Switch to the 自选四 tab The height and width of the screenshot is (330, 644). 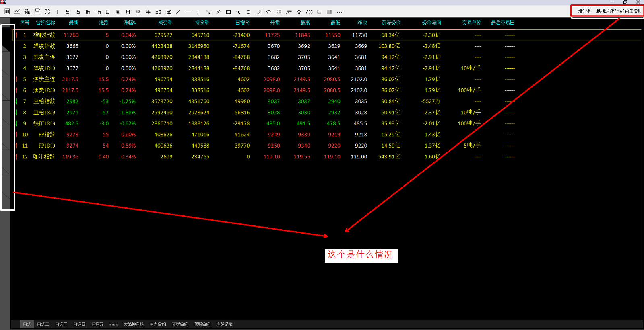click(79, 324)
